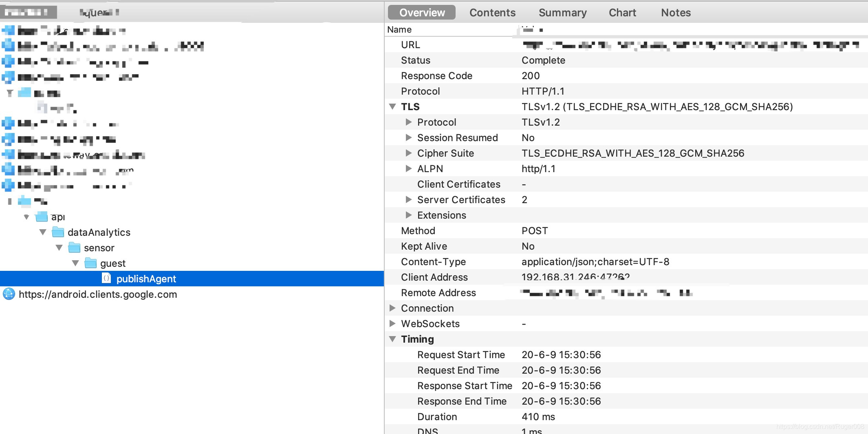Select the Response End Time row
The height and width of the screenshot is (434, 868).
click(626, 401)
